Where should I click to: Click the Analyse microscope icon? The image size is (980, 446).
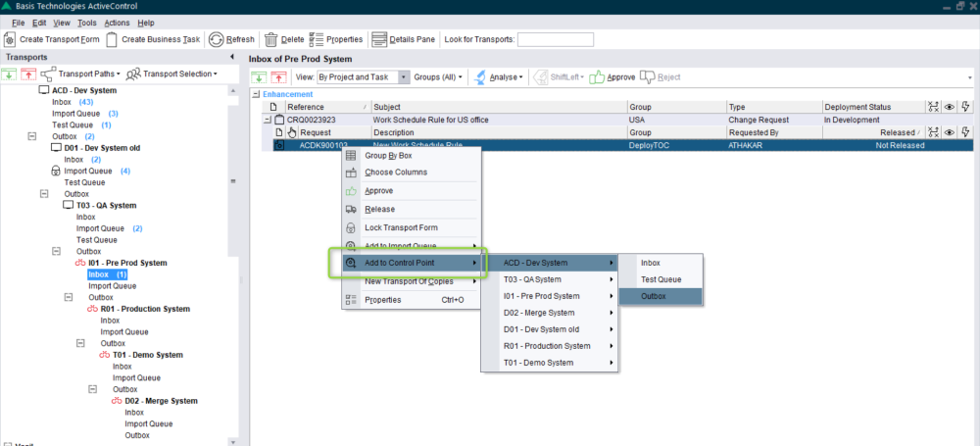click(x=480, y=76)
